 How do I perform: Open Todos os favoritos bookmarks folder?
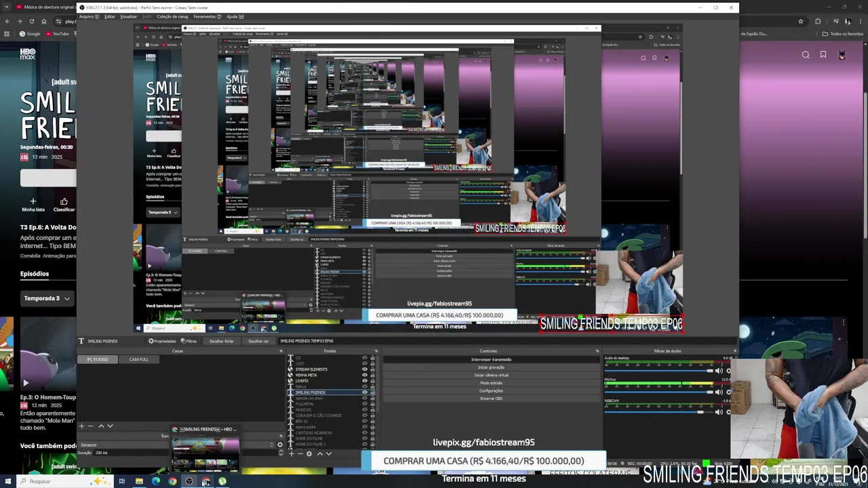pos(843,33)
